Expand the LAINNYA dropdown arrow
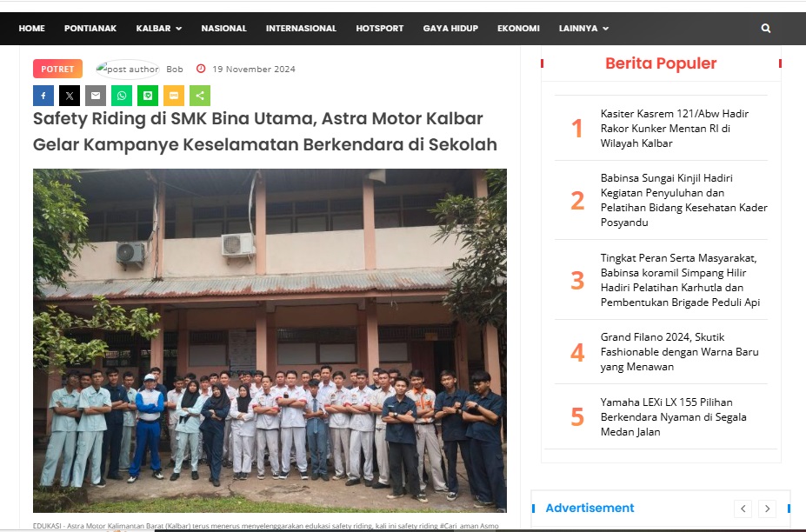This screenshot has height=532, width=806. [605, 29]
